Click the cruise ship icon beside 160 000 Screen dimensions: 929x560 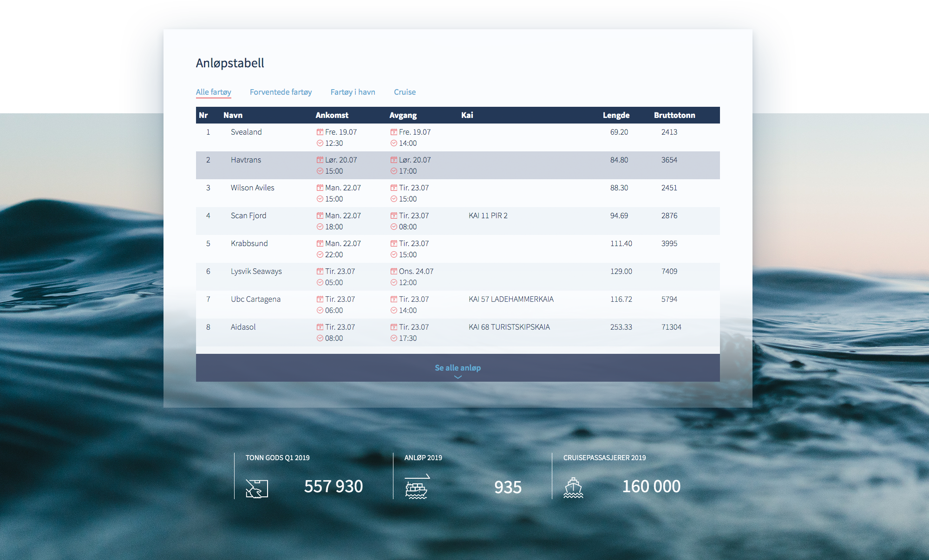tap(573, 488)
